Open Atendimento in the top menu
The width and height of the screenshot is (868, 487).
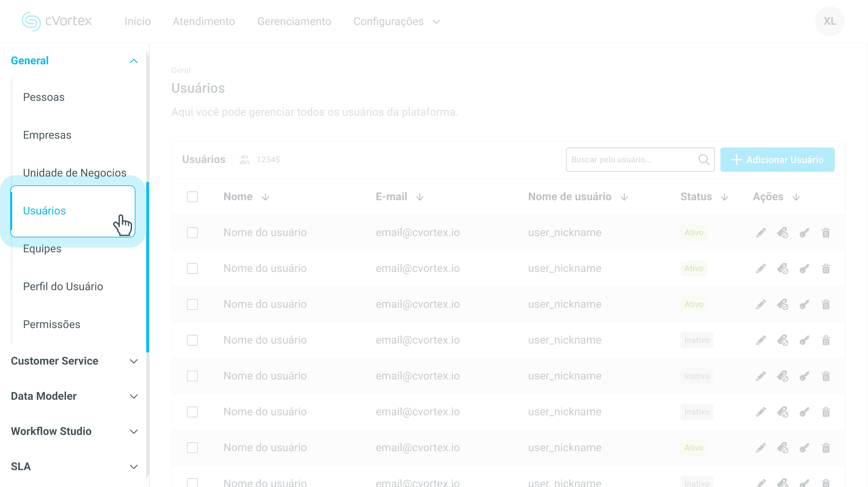[204, 21]
